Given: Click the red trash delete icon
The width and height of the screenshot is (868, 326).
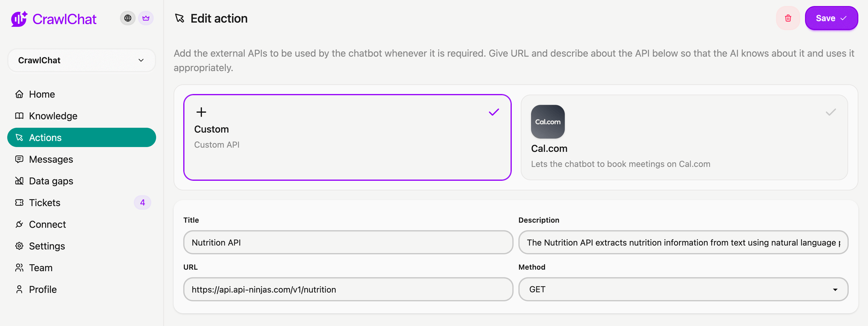Looking at the screenshot, I should pos(788,18).
